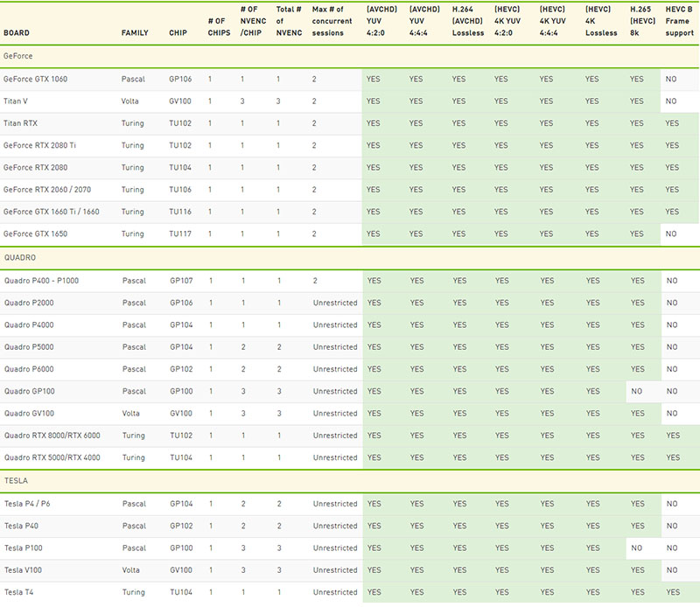Viewport: 700px width, 607px height.
Task: Click the CHIP column header
Action: [178, 33]
